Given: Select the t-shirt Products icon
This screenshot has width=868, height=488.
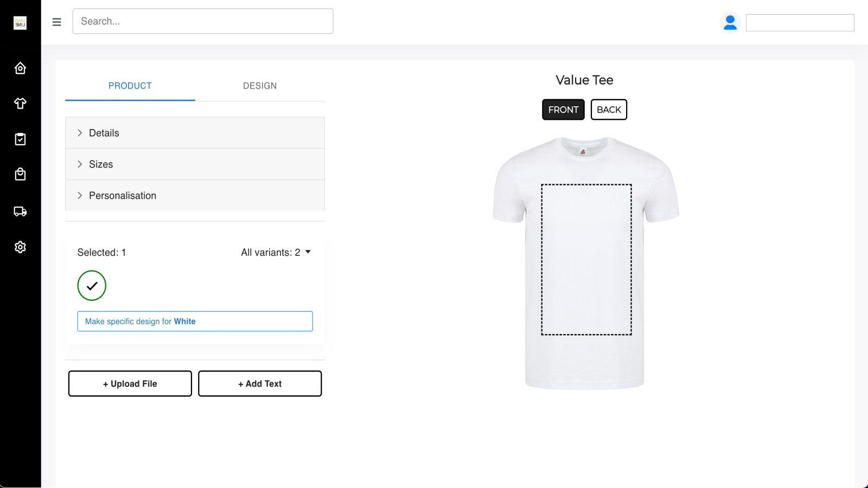Looking at the screenshot, I should point(20,103).
